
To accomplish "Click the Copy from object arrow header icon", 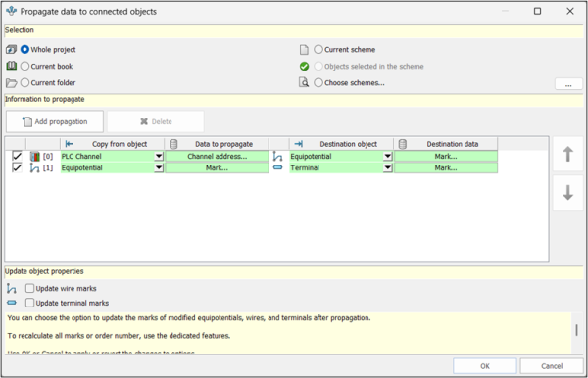I will [70, 144].
